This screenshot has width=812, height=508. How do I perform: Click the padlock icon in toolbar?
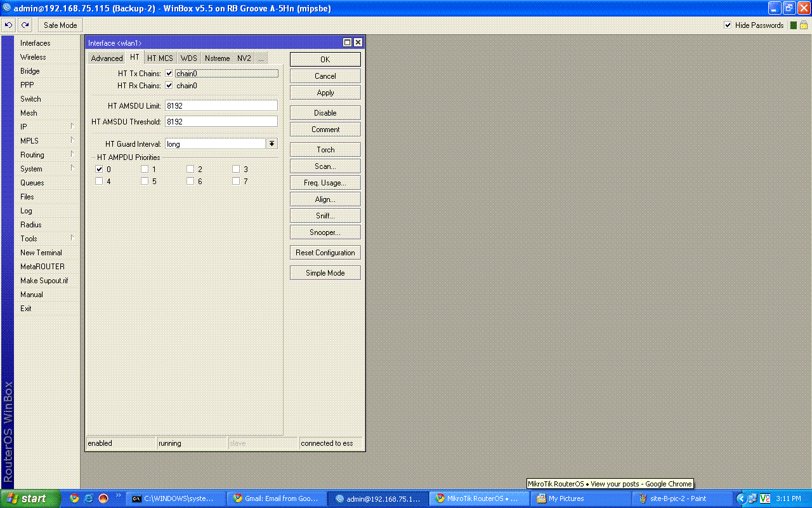click(x=803, y=25)
